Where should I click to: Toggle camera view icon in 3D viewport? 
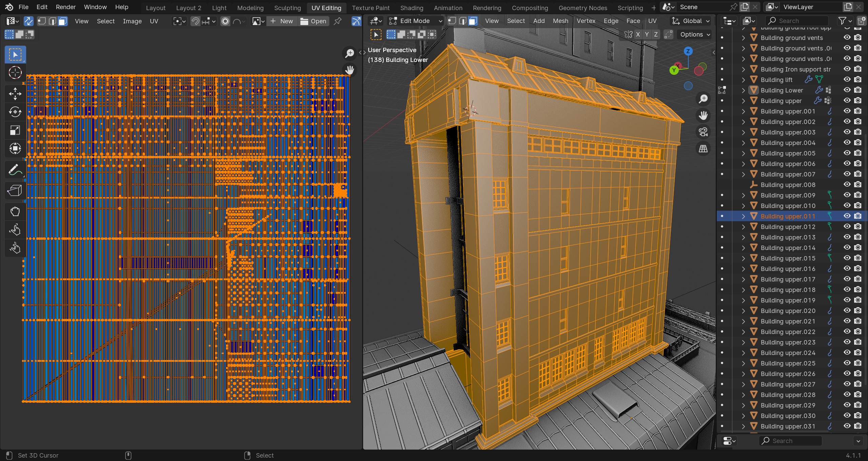pos(703,132)
